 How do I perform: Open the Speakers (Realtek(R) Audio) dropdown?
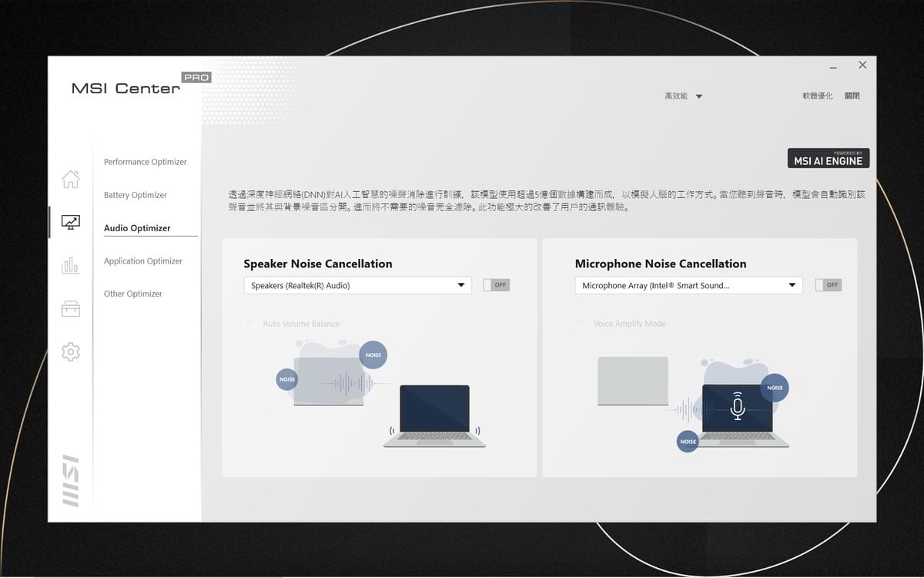[x=358, y=285]
